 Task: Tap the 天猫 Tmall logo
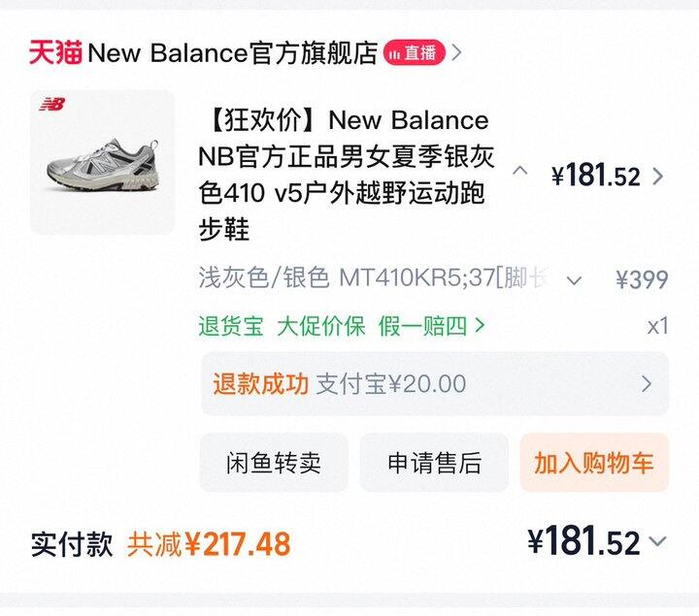coord(55,52)
